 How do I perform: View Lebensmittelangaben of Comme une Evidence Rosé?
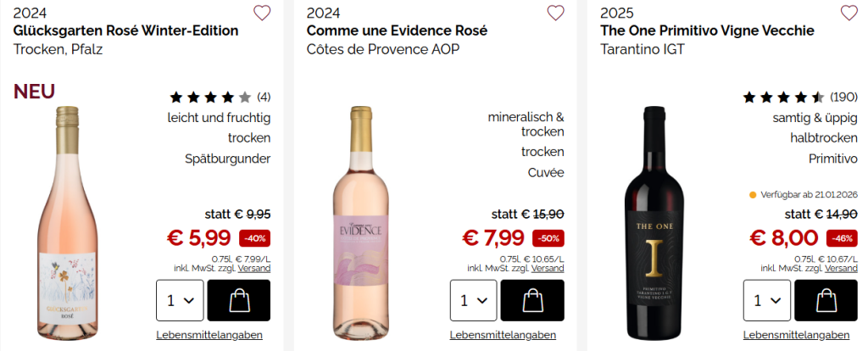coord(503,334)
